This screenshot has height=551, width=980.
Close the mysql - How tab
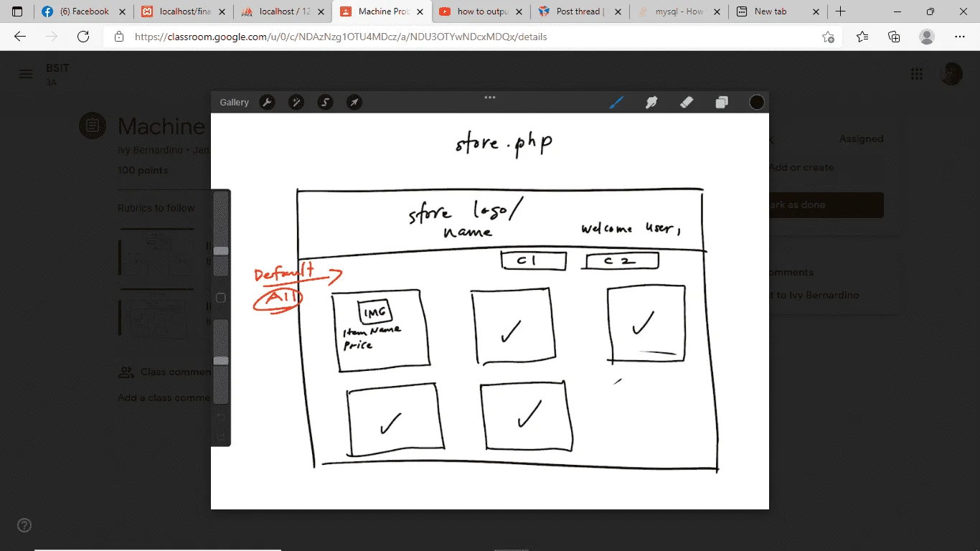[715, 11]
